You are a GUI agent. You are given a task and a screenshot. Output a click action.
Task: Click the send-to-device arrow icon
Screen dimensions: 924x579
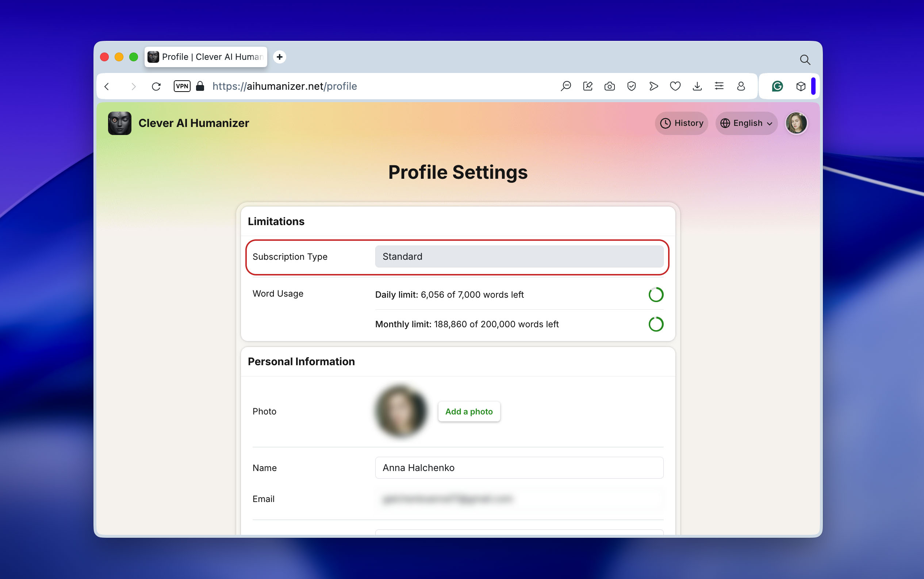(x=653, y=86)
